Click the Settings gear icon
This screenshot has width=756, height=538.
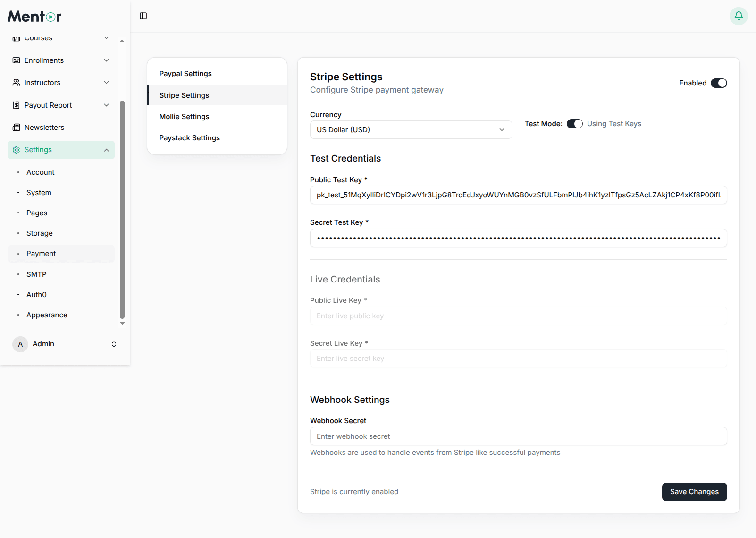(16, 149)
